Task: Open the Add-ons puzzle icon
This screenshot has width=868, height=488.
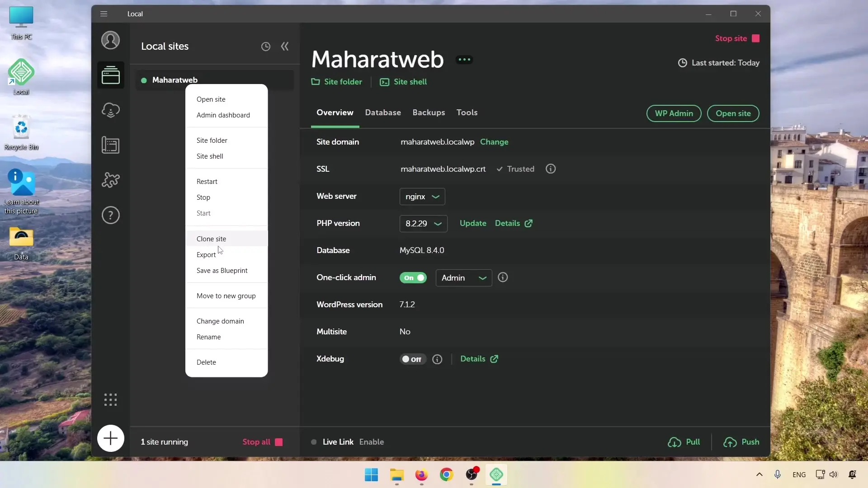Action: click(110, 180)
